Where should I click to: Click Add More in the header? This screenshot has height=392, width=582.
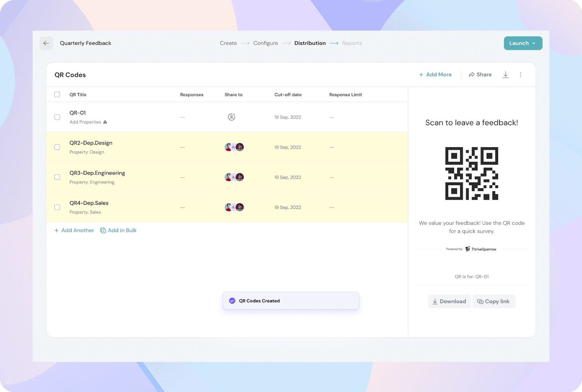coord(435,75)
